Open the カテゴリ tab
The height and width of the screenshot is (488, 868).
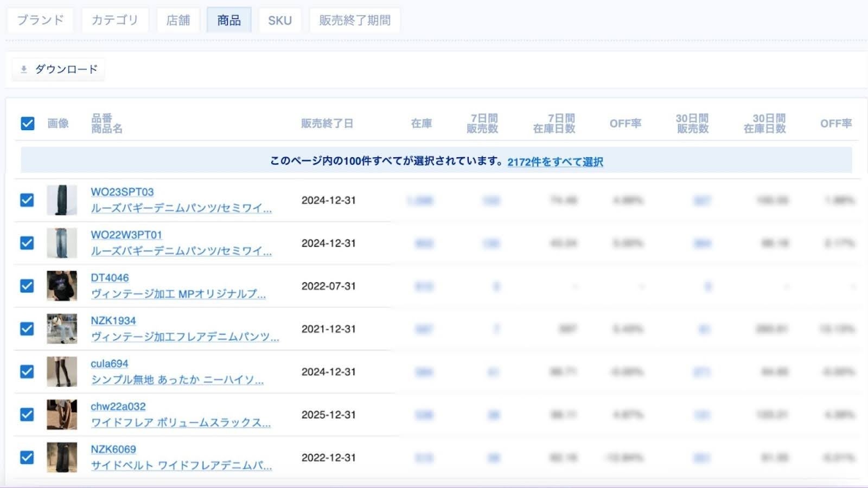[x=114, y=21]
